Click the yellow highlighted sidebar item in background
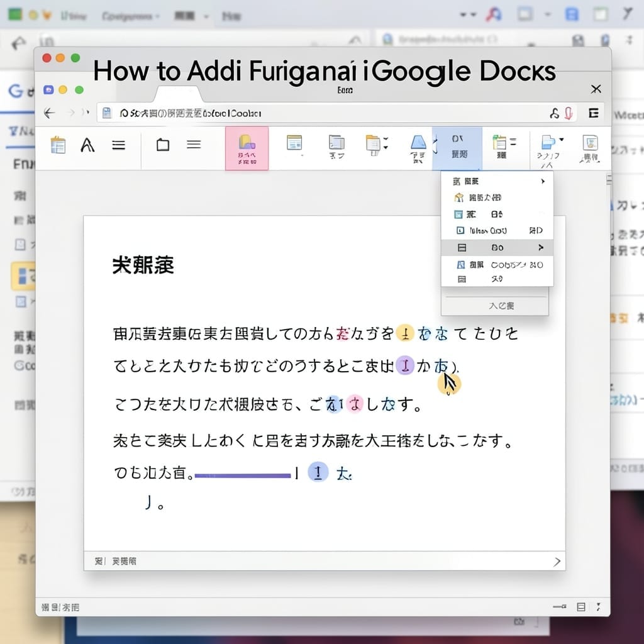 [x=23, y=275]
